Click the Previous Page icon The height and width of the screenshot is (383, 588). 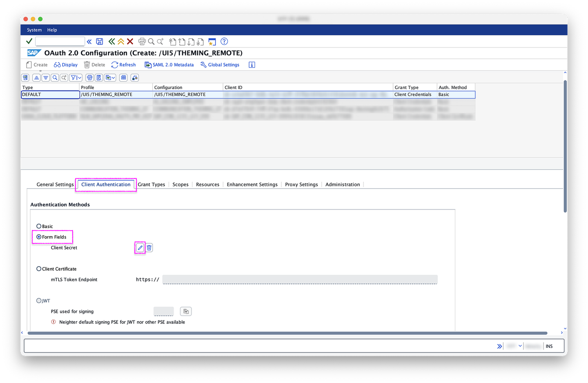(x=182, y=41)
